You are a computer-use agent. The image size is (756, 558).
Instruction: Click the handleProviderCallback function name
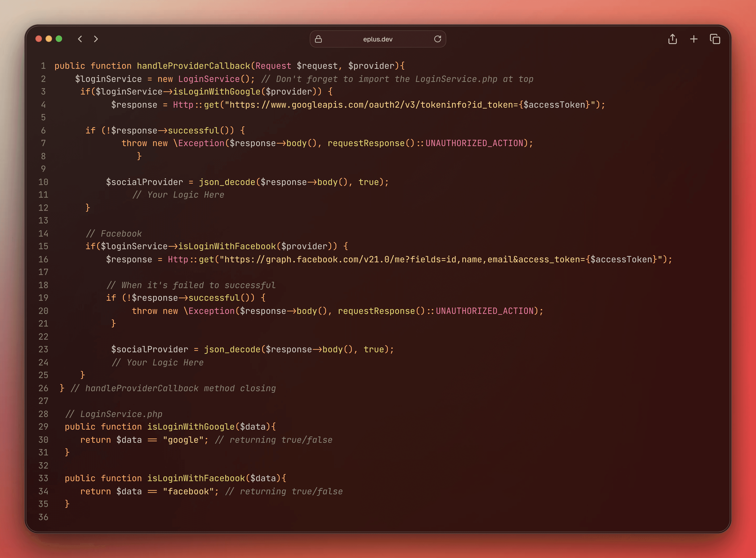pyautogui.click(x=193, y=66)
